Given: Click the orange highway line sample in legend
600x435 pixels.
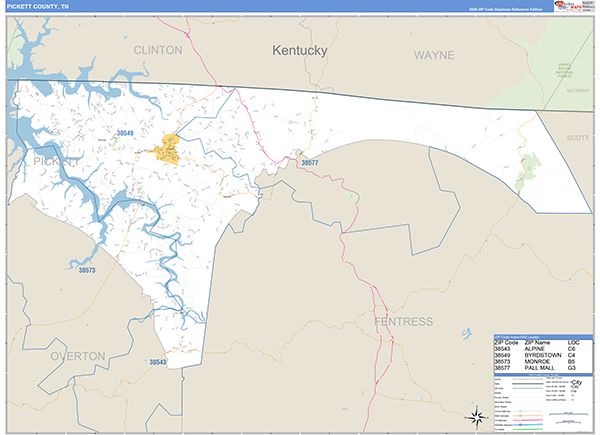Looking at the screenshot, I should pos(528,415).
